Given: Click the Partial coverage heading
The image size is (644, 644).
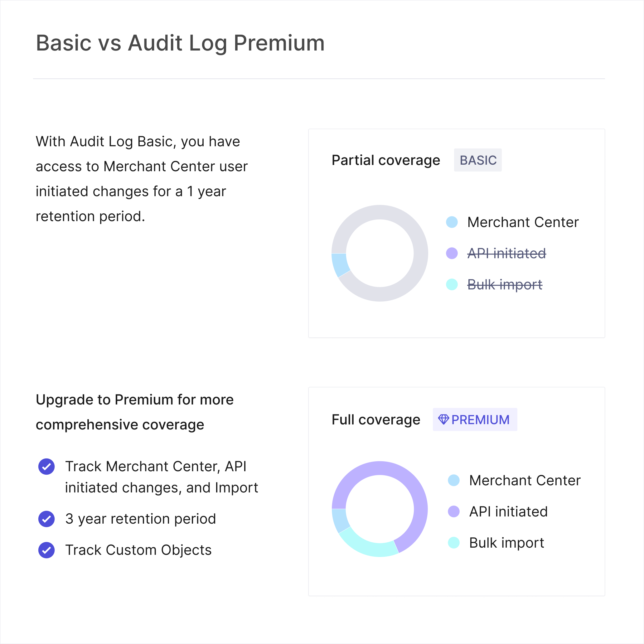Looking at the screenshot, I should point(386,160).
